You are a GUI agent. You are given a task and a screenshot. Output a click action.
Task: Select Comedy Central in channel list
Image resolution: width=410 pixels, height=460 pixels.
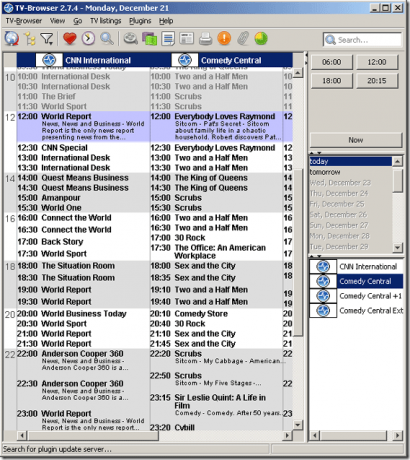(356, 281)
